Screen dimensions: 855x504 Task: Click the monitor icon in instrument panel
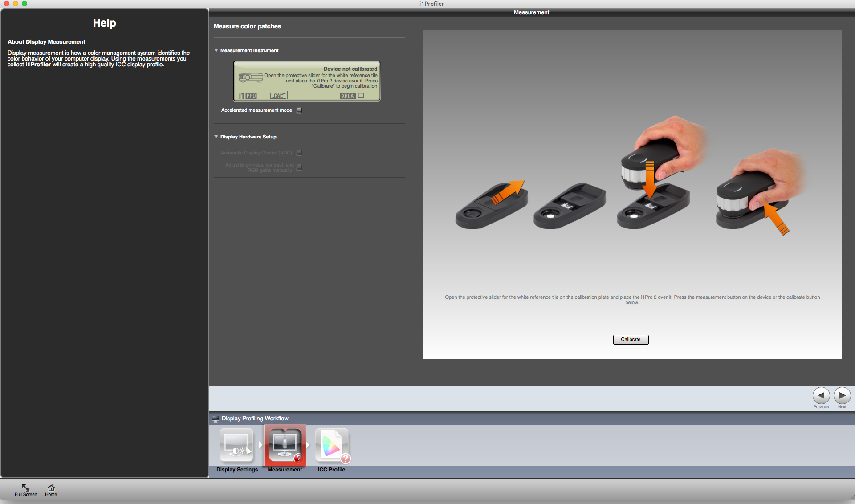361,96
